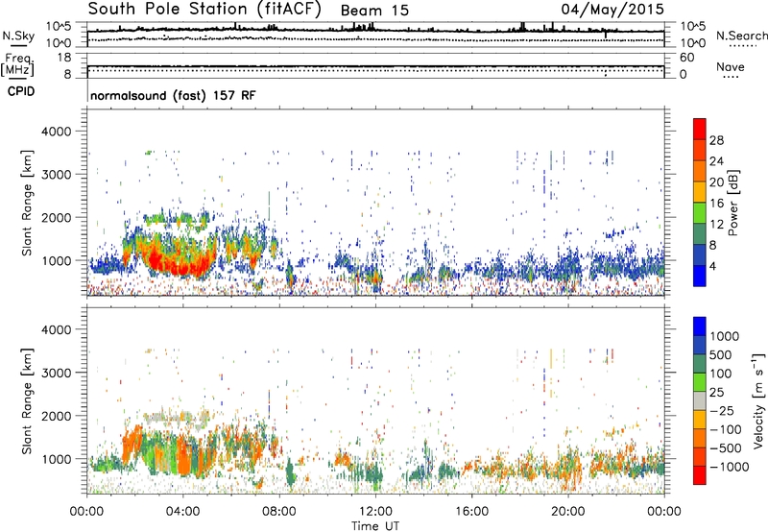Click time axis tick '12:00'
Image resolution: width=768 pixels, height=532 pixels.
(375, 512)
